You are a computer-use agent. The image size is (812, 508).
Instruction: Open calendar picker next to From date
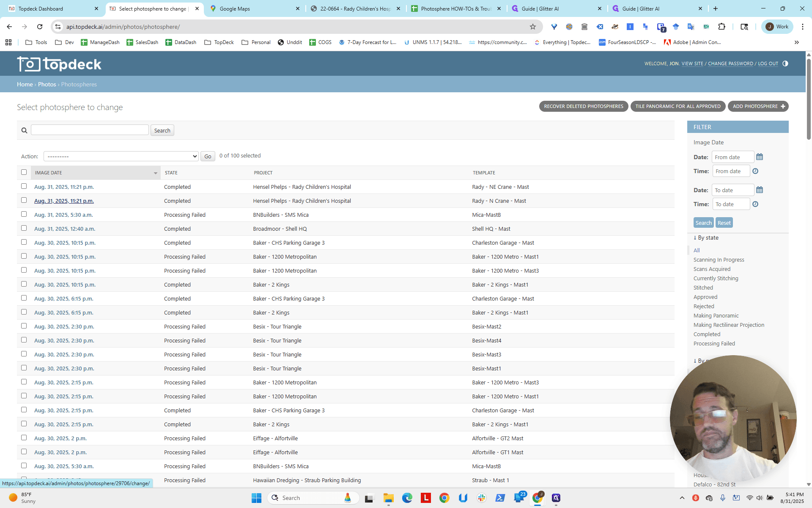(760, 157)
